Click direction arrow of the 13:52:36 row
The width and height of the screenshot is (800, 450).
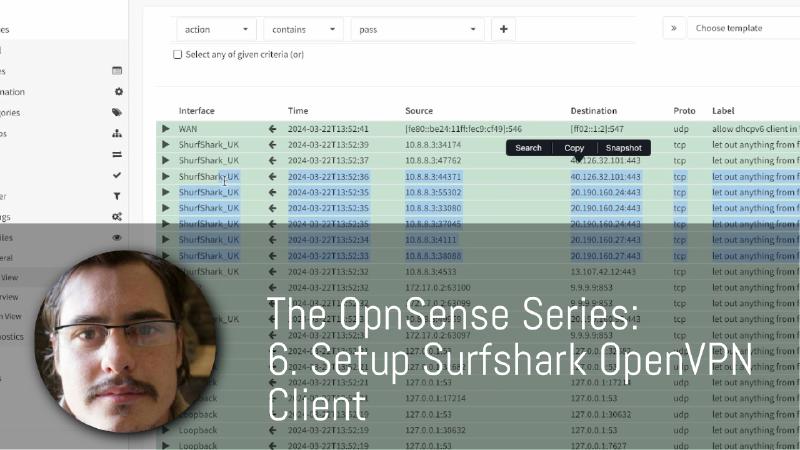[272, 177]
